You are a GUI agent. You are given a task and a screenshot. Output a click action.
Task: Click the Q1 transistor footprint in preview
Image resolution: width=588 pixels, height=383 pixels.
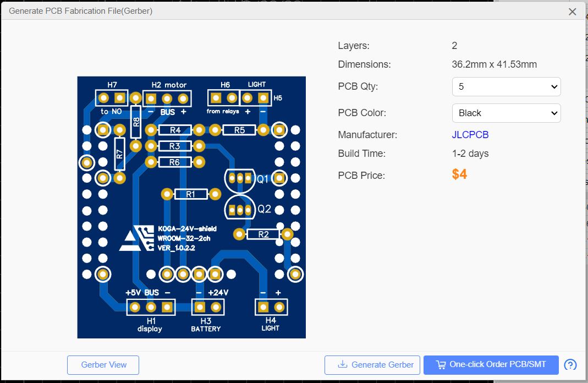[241, 177]
